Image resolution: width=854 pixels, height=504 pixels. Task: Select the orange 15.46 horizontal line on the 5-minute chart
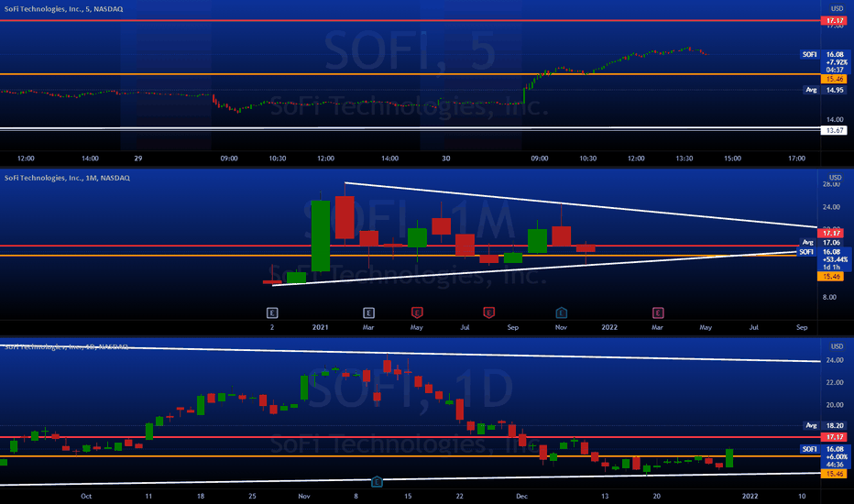pos(409,74)
